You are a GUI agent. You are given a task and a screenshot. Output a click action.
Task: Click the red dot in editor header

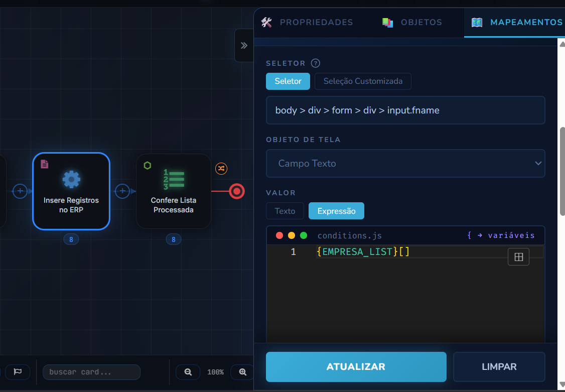(279, 235)
